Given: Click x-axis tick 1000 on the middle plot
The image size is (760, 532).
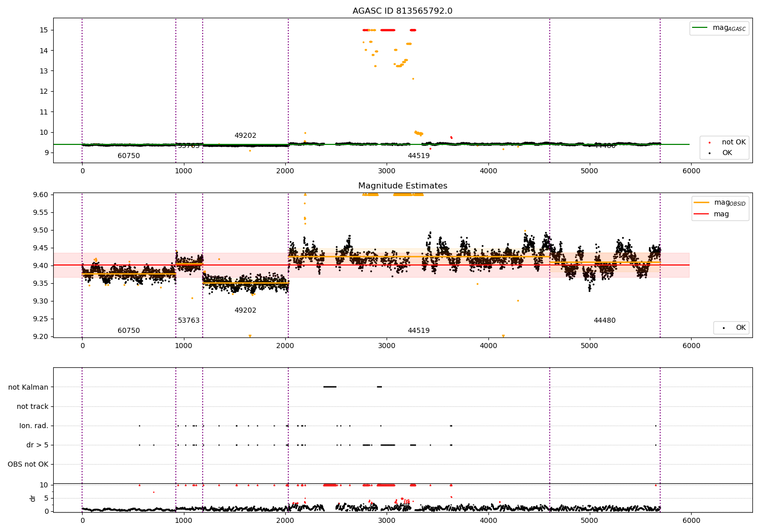Looking at the screenshot, I should pyautogui.click(x=183, y=346).
